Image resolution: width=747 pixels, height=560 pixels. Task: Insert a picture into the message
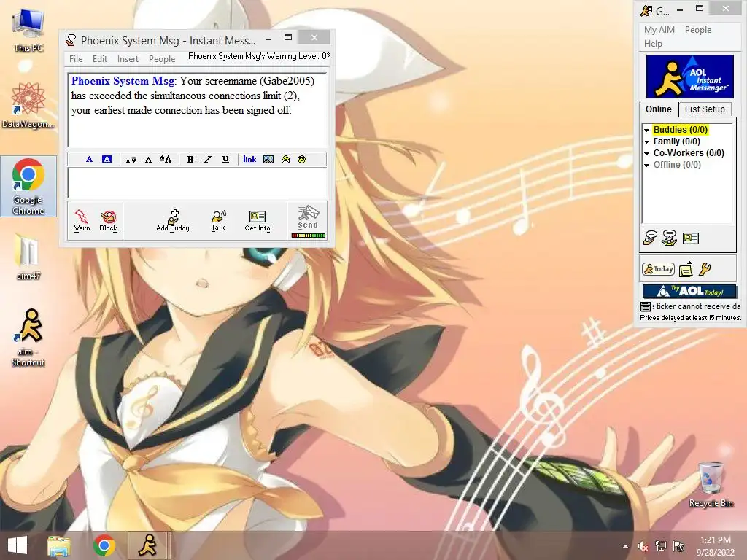click(x=268, y=160)
